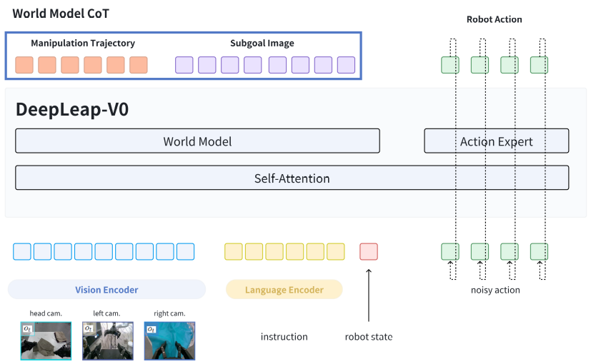The height and width of the screenshot is (364, 596).
Task: Select the last orange Manipulation Trajectory square
Action: [x=139, y=65]
